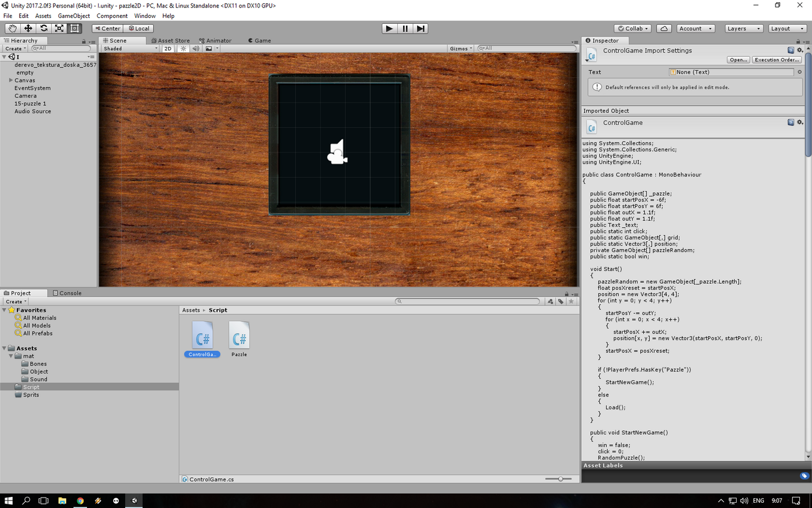Toggle 2D mode in Scene view
812x508 pixels.
pyautogui.click(x=168, y=49)
